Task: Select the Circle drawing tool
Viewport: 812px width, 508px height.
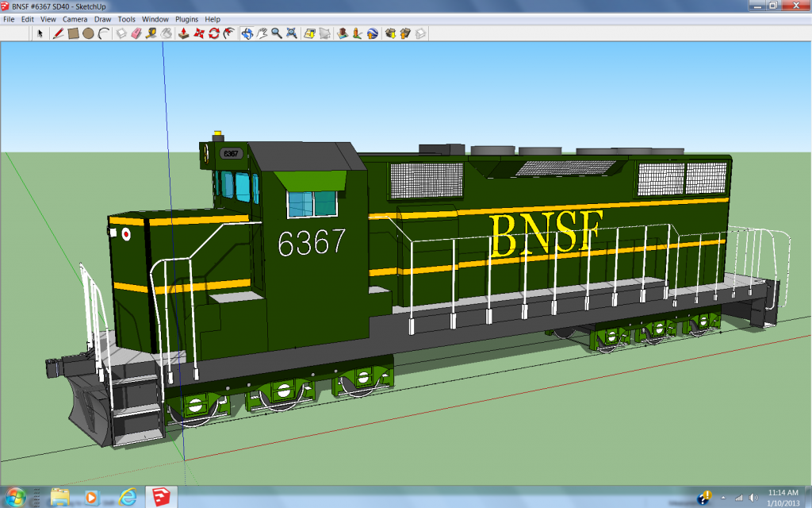Action: [88, 33]
